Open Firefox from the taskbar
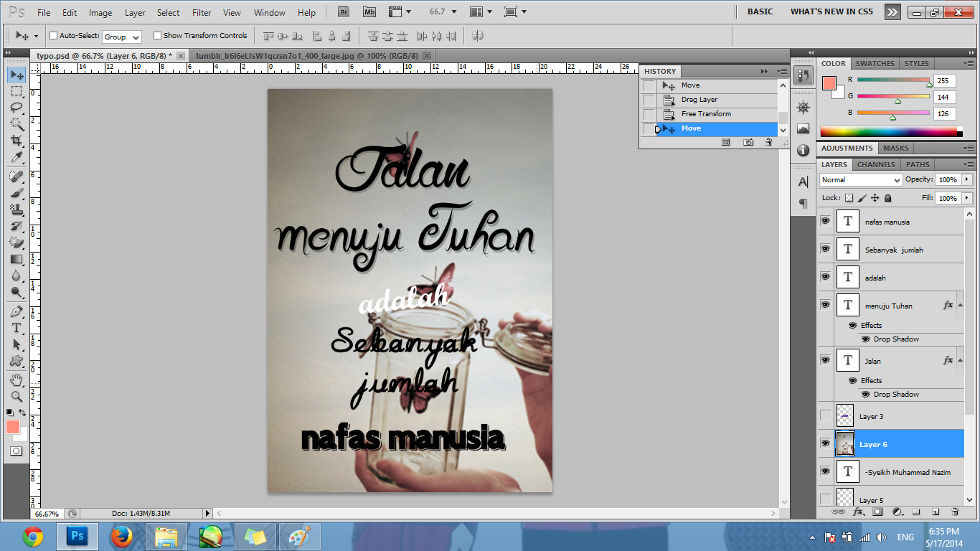This screenshot has height=551, width=980. coord(122,537)
